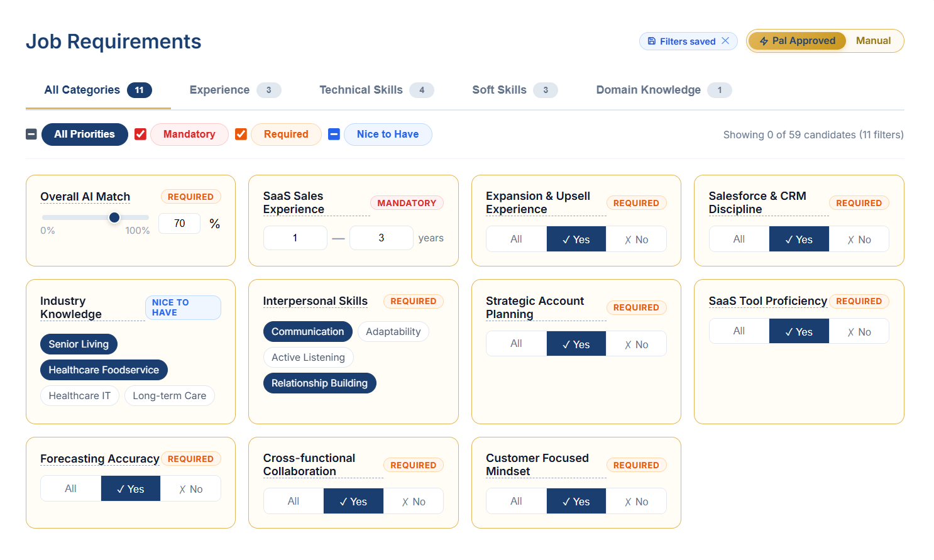The height and width of the screenshot is (560, 934).
Task: Click REQUIRED badge on SaaS Tool Proficiency
Action: click(x=859, y=301)
